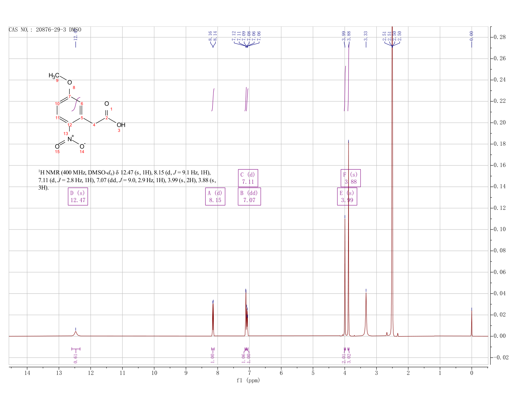Click the nitro N+ atom in structure
This screenshot has width=532, height=411.
tap(70, 139)
